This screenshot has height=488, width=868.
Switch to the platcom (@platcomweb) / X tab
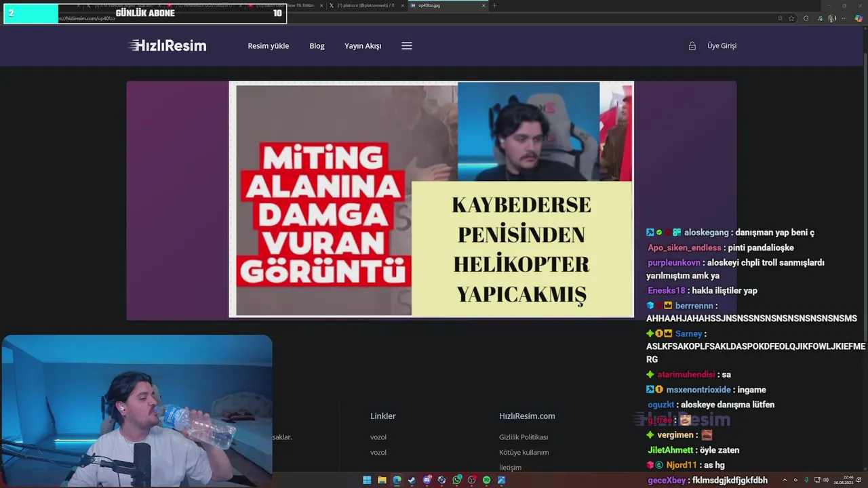366,5
